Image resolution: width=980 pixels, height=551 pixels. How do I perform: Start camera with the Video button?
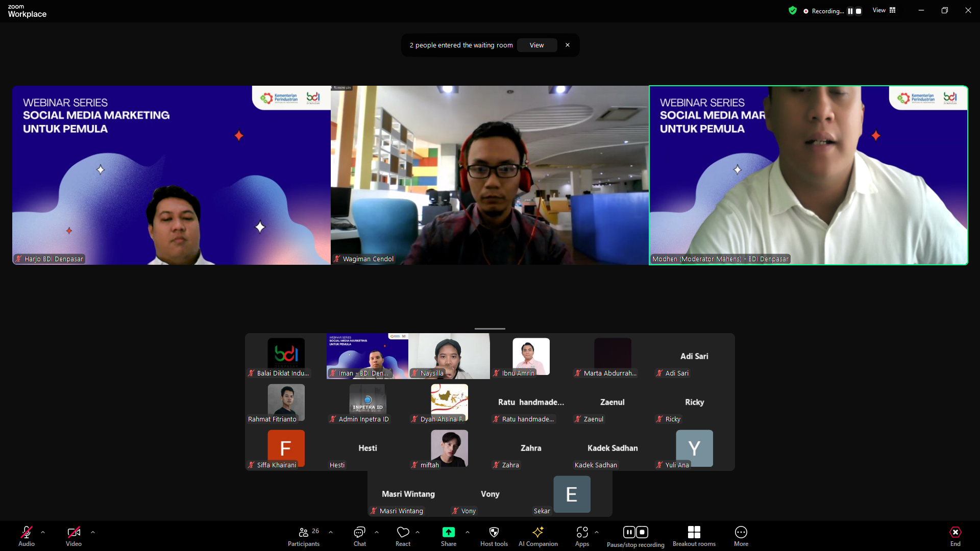[x=73, y=536]
